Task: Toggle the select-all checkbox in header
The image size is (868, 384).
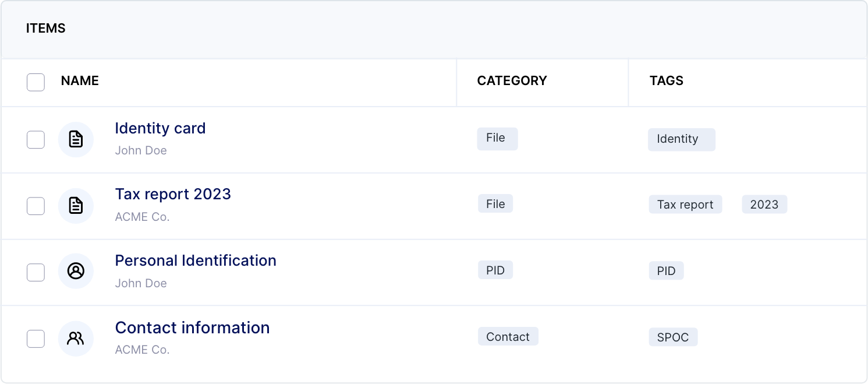Action: coord(36,82)
